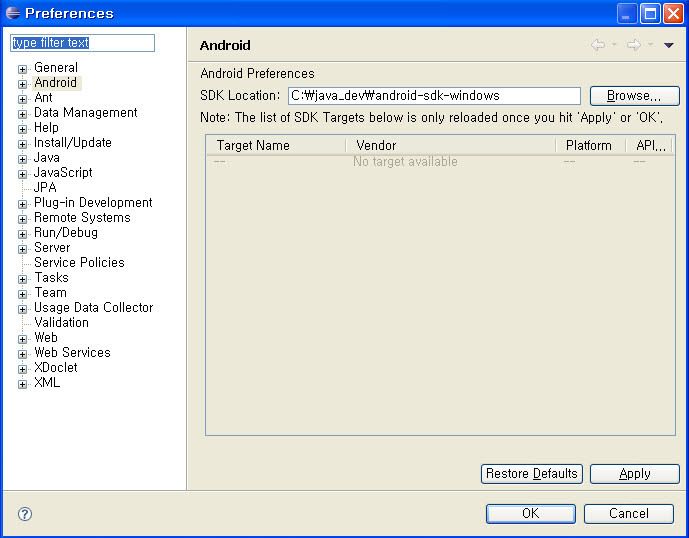Select the Tasks category
Viewport: 689px width, 538px height.
coord(51,278)
